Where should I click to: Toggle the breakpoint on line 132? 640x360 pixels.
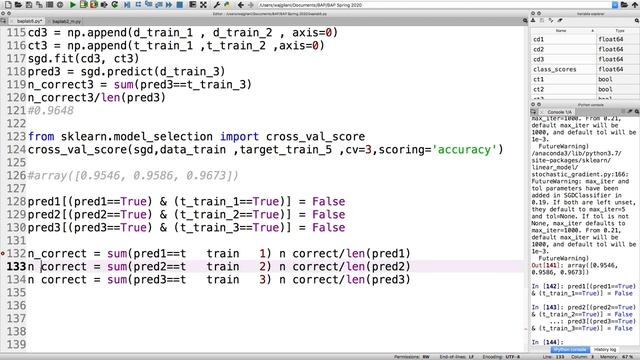click(3, 253)
